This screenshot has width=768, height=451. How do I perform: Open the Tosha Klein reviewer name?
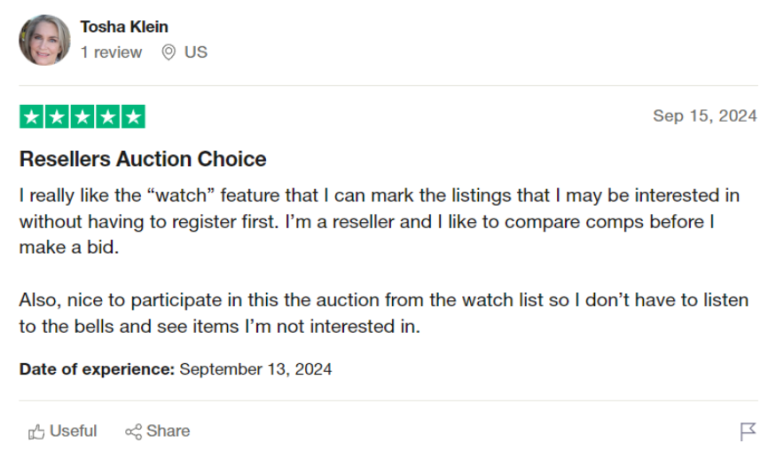click(125, 27)
